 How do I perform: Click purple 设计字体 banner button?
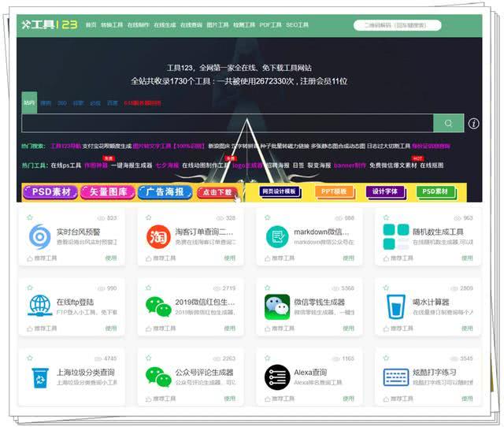pyautogui.click(x=385, y=191)
